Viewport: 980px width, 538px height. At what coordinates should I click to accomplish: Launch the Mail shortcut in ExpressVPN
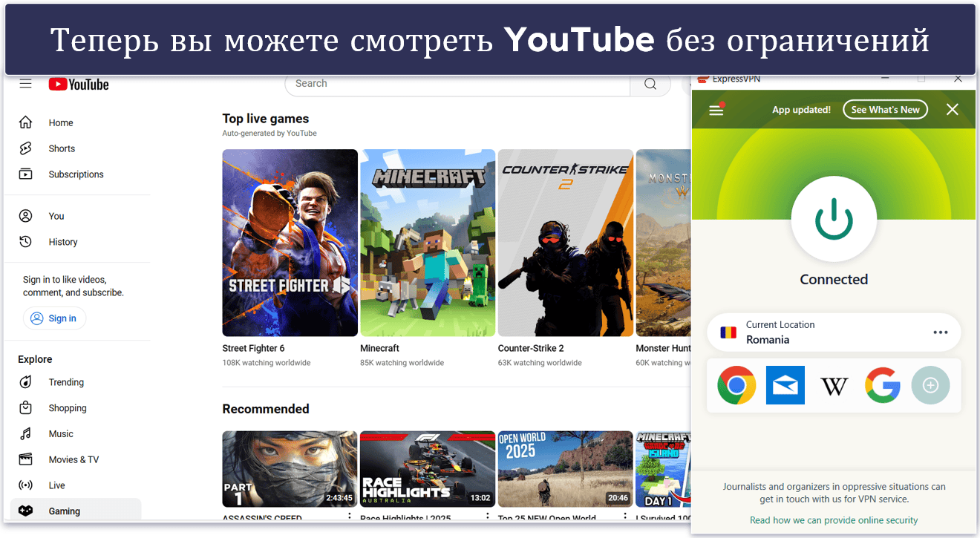click(785, 385)
